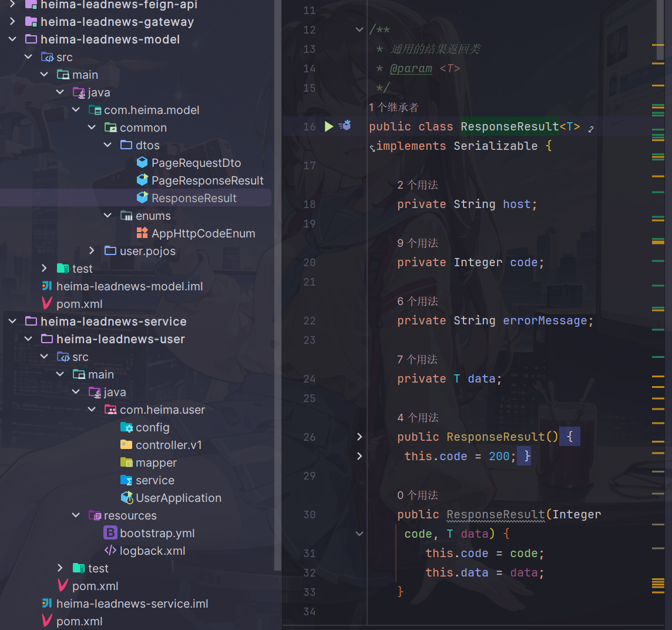672x630 pixels.
Task: Click the test folder icon under heima-leadnews-user
Action: click(79, 568)
